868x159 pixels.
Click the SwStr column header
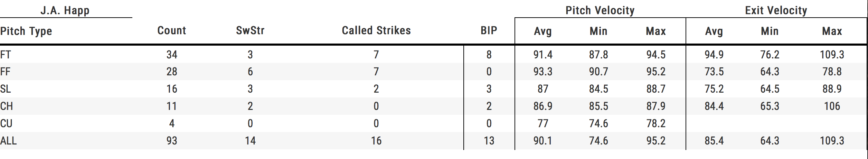[250, 30]
